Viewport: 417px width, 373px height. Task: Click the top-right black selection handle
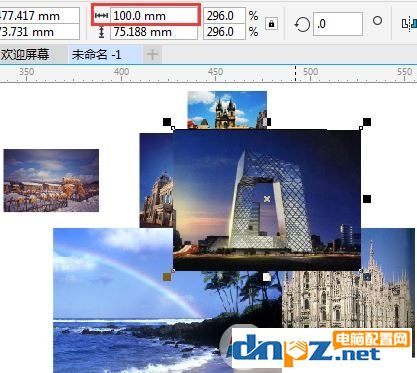[367, 122]
